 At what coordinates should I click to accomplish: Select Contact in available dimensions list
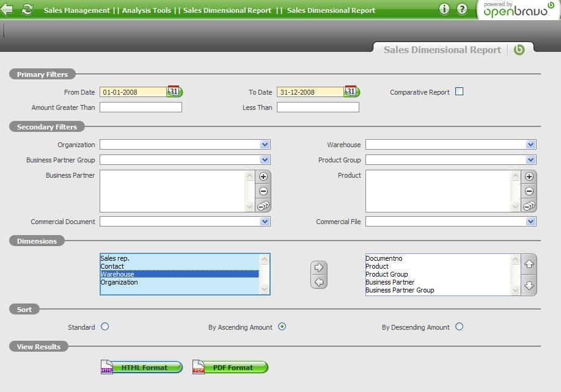tap(112, 266)
